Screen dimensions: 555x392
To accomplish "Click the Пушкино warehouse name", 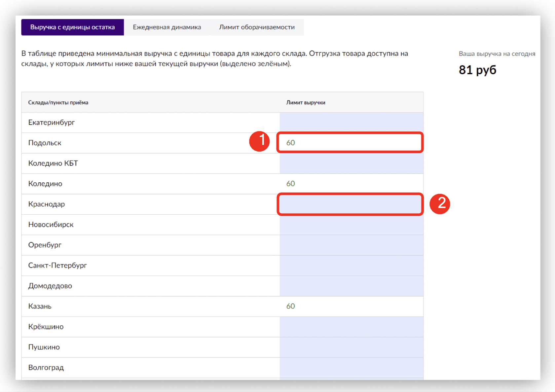I will [44, 347].
